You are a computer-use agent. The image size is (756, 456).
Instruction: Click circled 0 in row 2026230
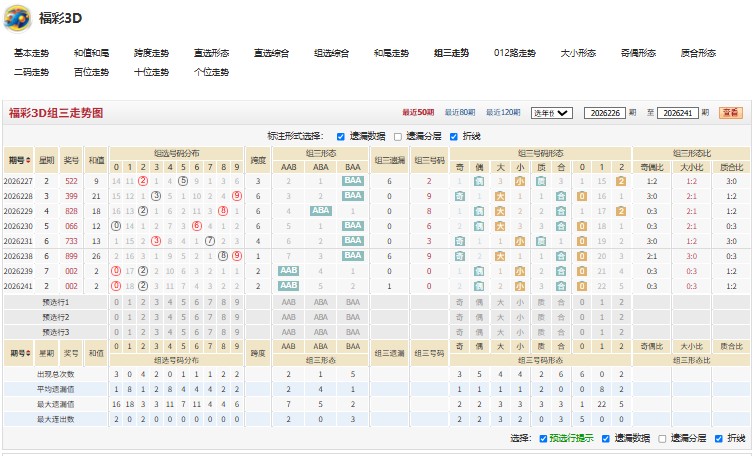(x=116, y=226)
